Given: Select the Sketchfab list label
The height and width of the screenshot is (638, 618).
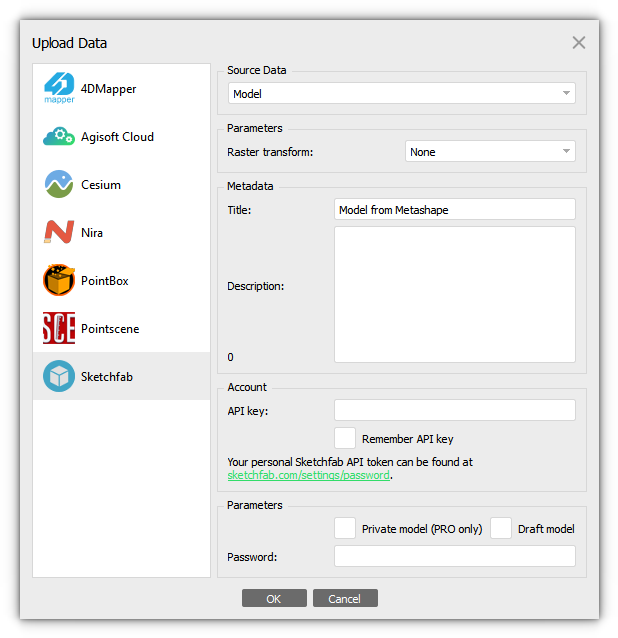Looking at the screenshot, I should pos(107,377).
